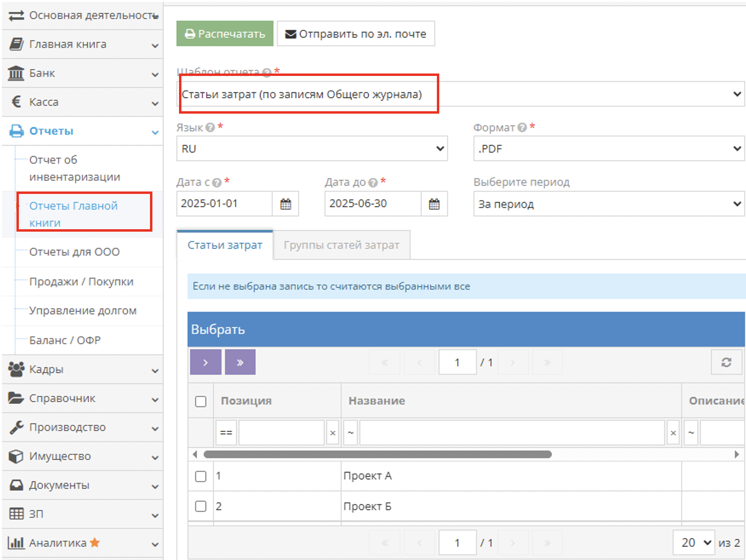Screen dimensions: 746x560
Task: Open the Язык dropdown showing RU
Action: tap(312, 148)
